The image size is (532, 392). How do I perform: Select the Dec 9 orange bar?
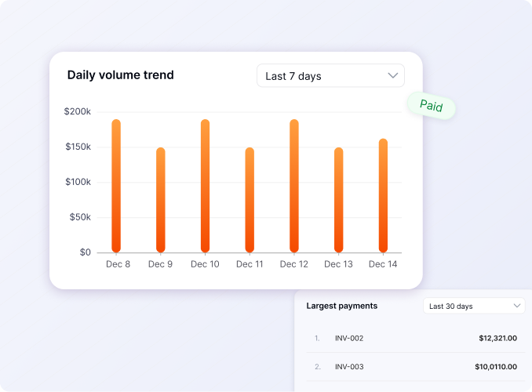tap(161, 200)
